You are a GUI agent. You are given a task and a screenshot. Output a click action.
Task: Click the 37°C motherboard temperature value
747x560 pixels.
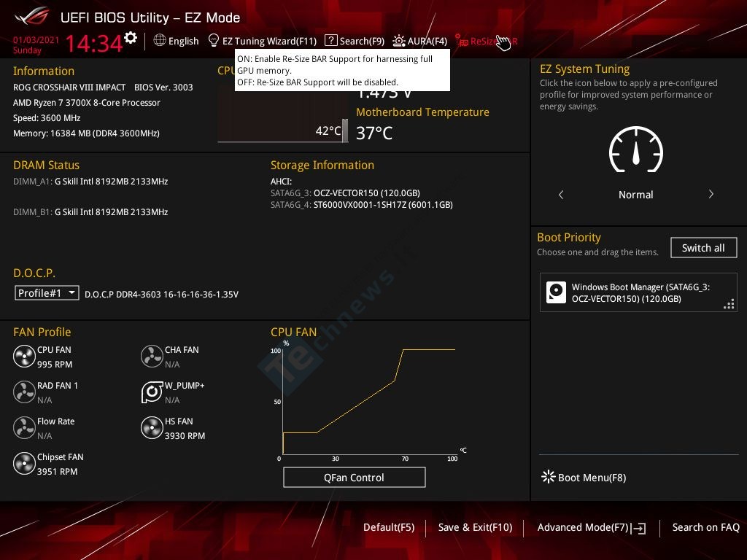374,133
